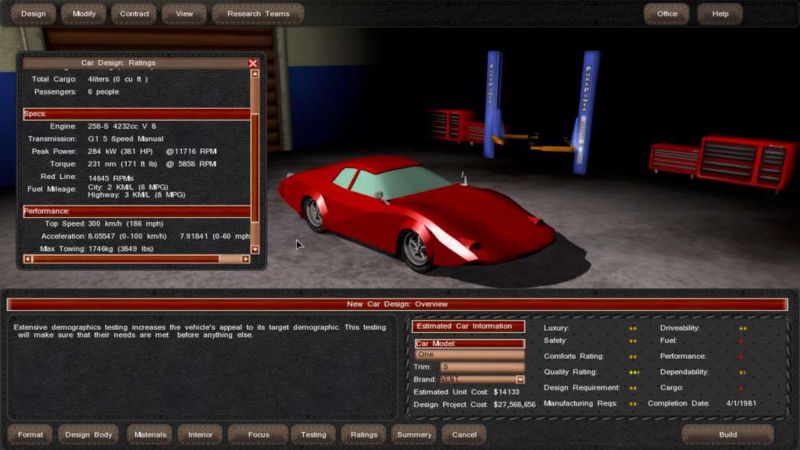This screenshot has width=800, height=450.
Task: Open the View menu
Action: pyautogui.click(x=184, y=14)
